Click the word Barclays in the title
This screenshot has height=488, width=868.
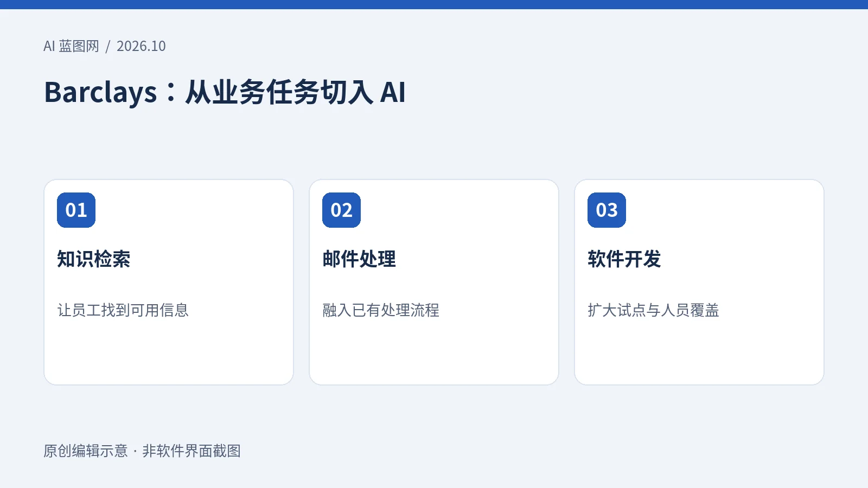[100, 92]
